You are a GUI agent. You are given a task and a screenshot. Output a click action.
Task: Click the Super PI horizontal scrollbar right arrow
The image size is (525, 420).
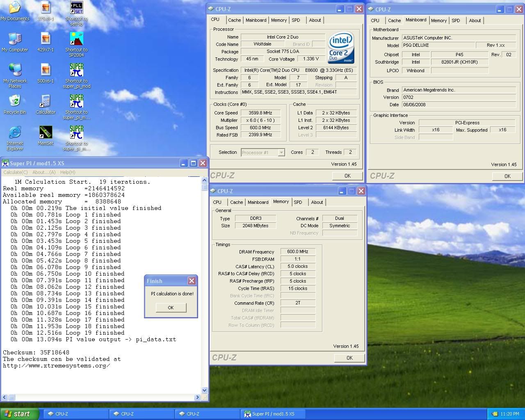coord(197,397)
